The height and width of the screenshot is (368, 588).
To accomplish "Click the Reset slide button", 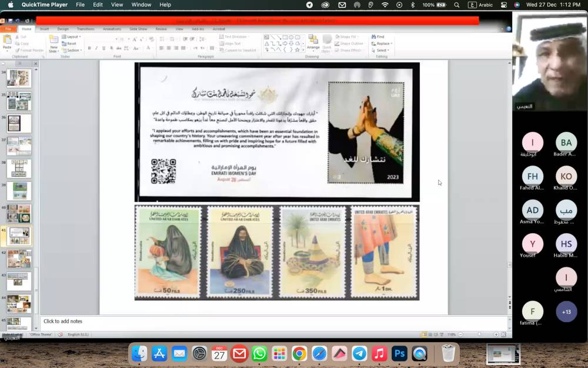I will [71, 44].
